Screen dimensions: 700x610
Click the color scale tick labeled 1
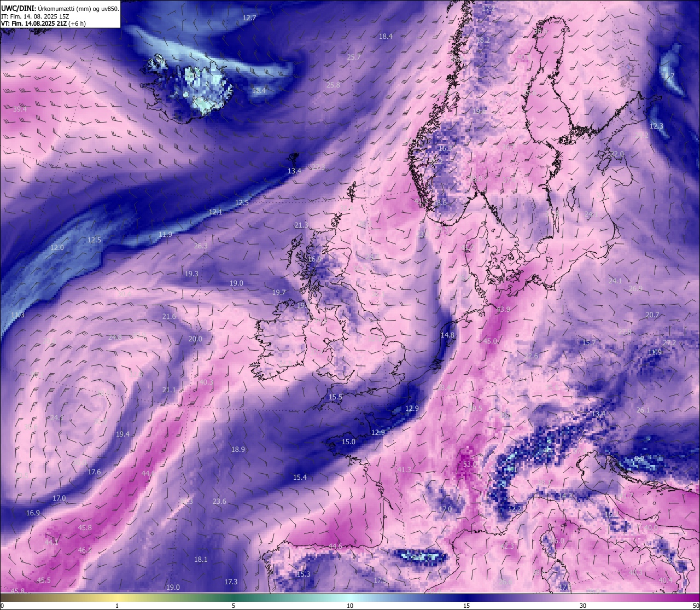point(117,606)
